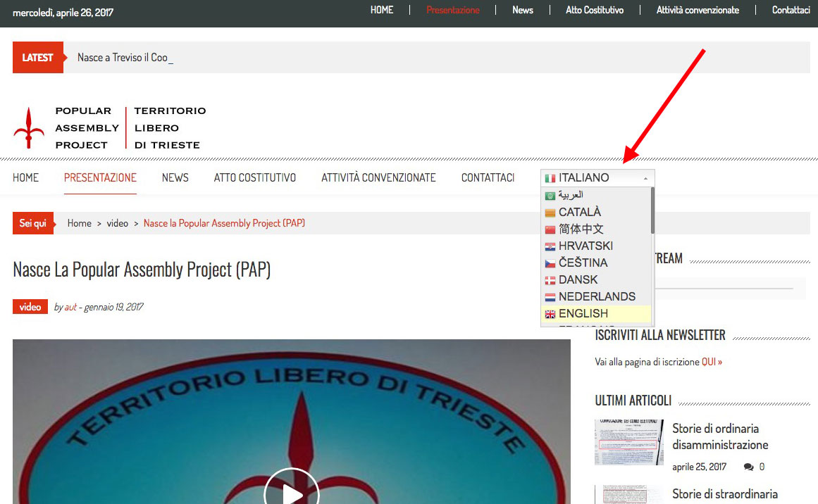Open PRESENTAZIONE in main navigation
The width and height of the screenshot is (818, 504).
[x=100, y=177]
